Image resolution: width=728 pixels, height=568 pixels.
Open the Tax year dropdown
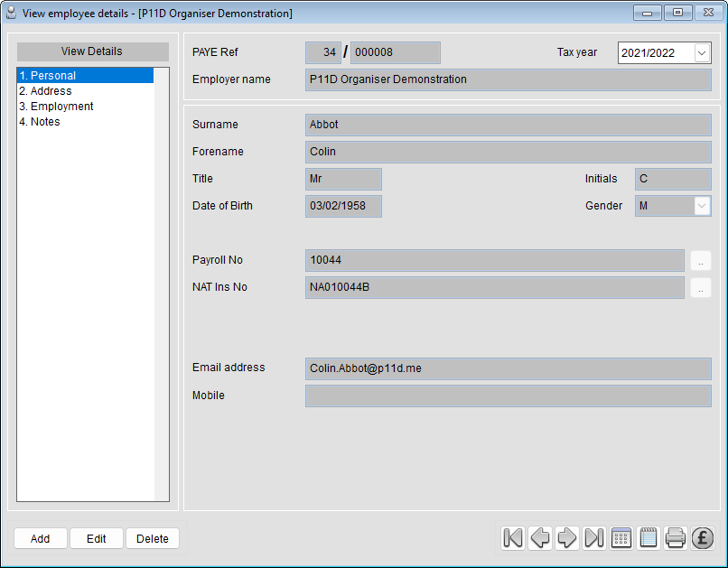coord(702,52)
